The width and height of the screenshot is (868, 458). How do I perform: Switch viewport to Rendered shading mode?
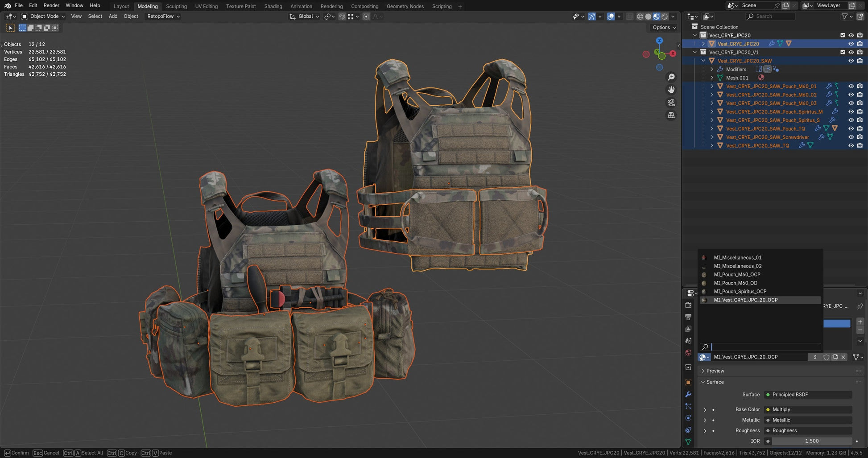coord(665,17)
